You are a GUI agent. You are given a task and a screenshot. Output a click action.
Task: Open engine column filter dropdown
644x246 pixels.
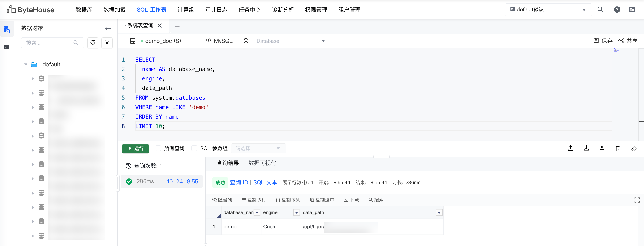tap(296, 212)
